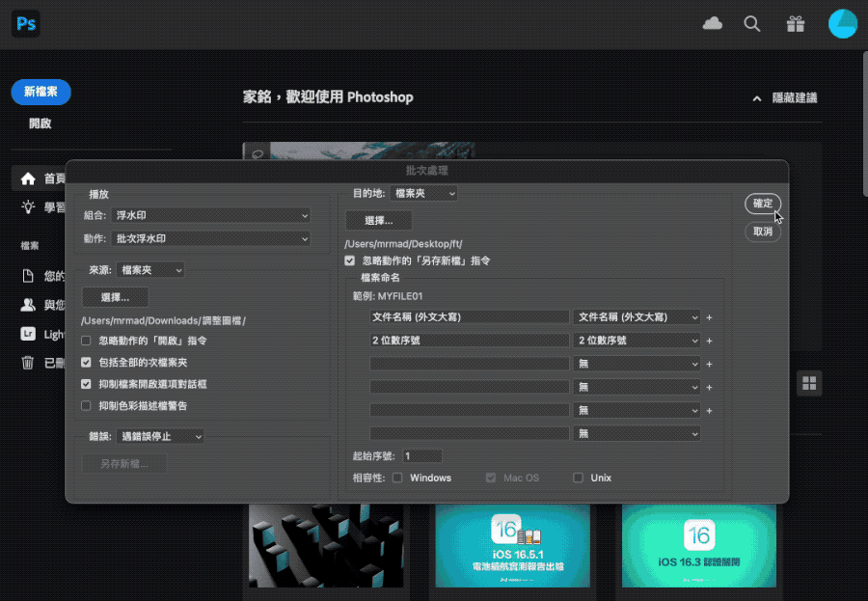This screenshot has height=601, width=868.
Task: Click the Mac OS compatibility checkbox
Action: click(491, 478)
